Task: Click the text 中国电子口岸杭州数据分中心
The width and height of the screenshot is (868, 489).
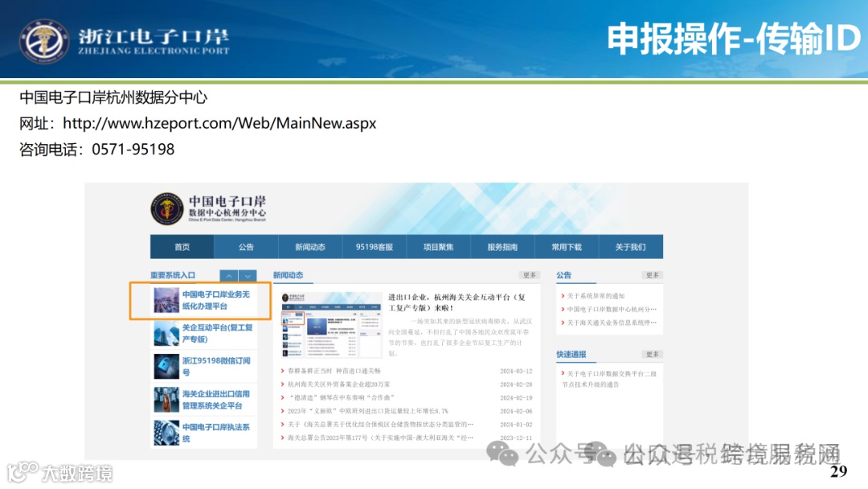Action: coord(113,97)
